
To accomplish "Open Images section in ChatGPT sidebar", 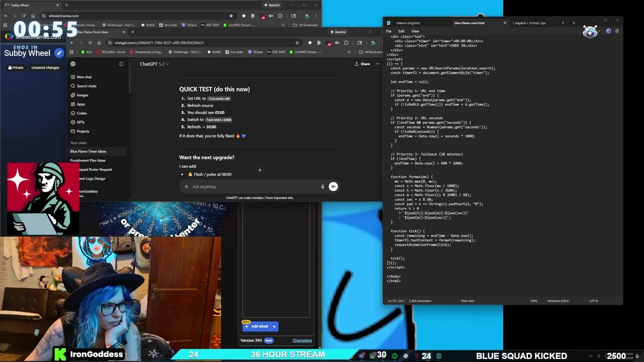I will point(83,95).
